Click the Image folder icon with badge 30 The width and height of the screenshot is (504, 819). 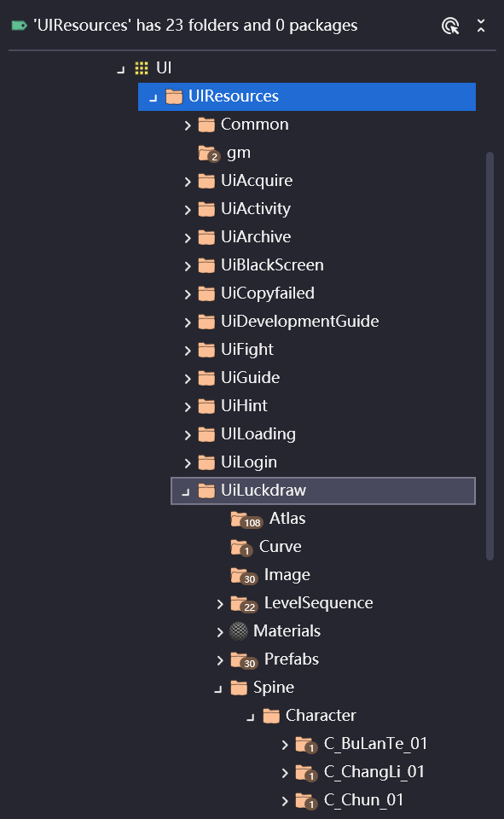(x=244, y=576)
